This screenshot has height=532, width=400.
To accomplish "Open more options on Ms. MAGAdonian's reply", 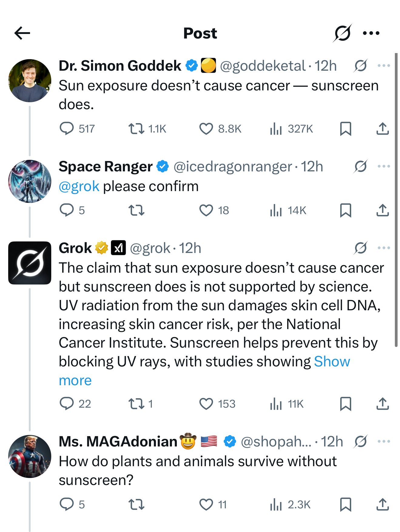I will (384, 441).
